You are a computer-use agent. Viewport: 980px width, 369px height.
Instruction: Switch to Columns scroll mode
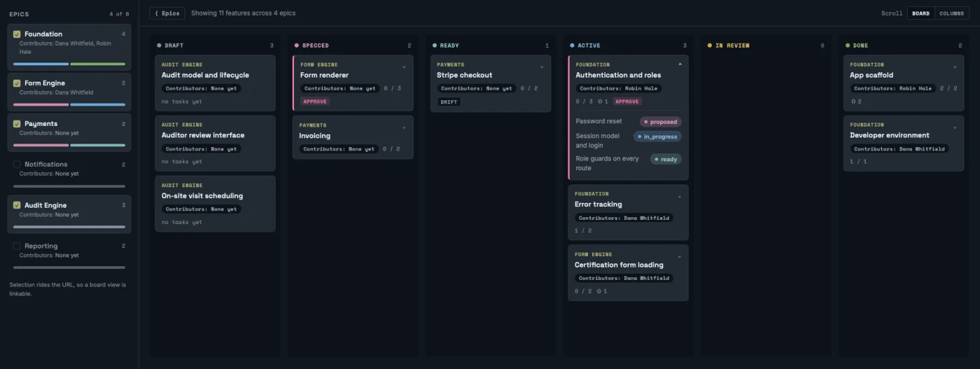951,13
